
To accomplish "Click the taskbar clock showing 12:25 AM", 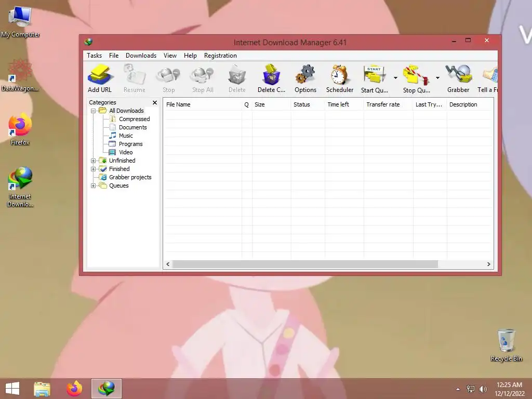I will pos(509,389).
